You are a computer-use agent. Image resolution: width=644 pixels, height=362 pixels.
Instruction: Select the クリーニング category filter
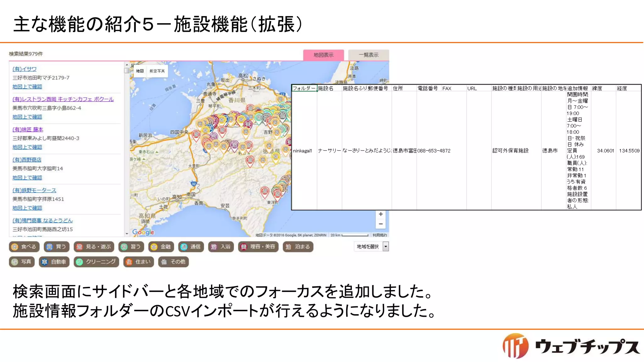pyautogui.click(x=96, y=262)
